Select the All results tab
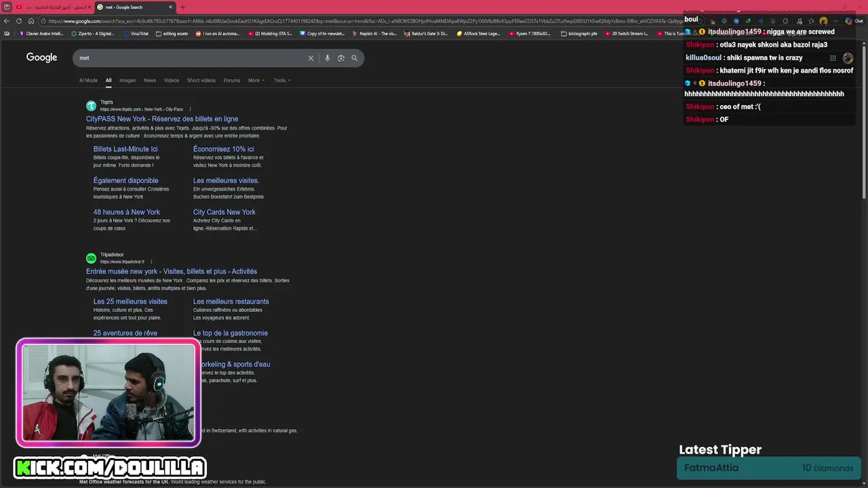The image size is (868, 488). pyautogui.click(x=108, y=81)
